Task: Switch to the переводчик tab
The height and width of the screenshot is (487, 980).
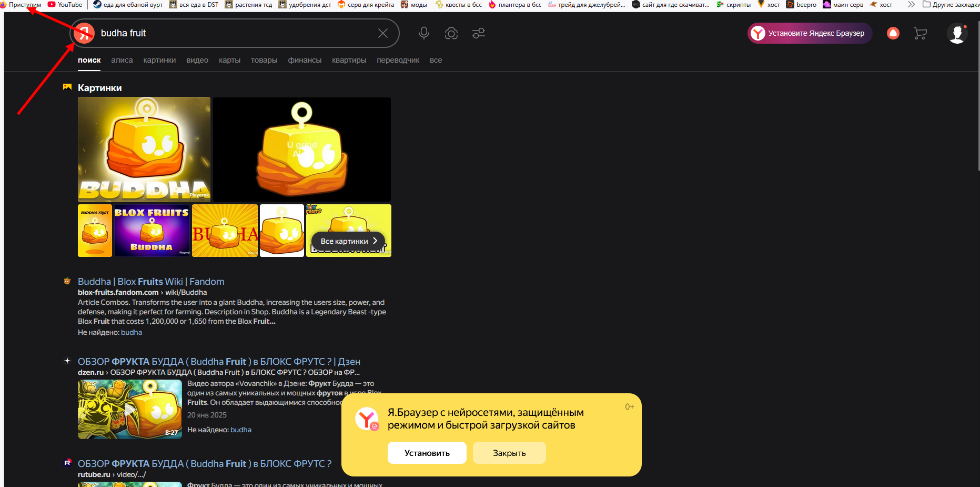Action: click(398, 60)
